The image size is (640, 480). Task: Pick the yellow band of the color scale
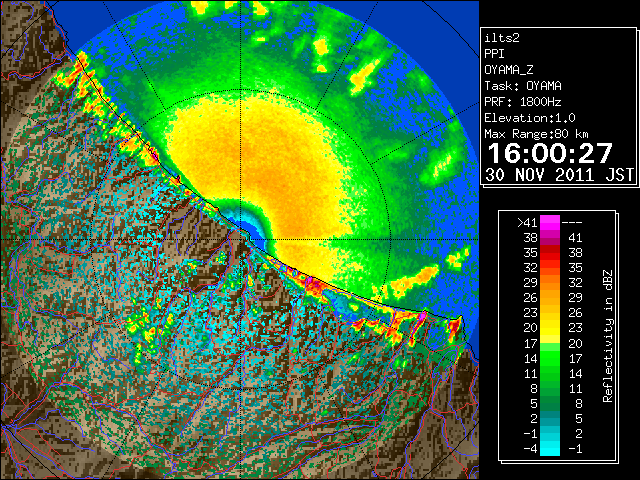coord(550,328)
